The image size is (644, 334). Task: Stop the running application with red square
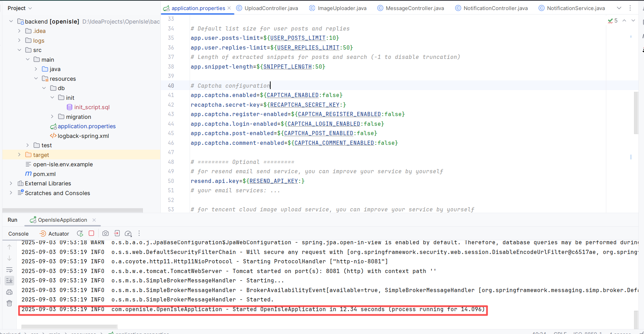(x=91, y=234)
